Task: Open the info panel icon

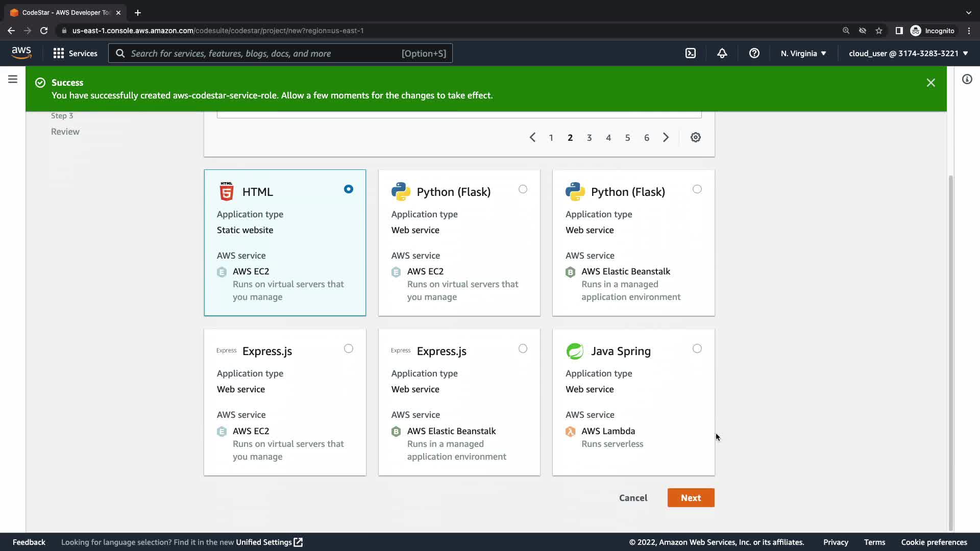Action: 967,79
